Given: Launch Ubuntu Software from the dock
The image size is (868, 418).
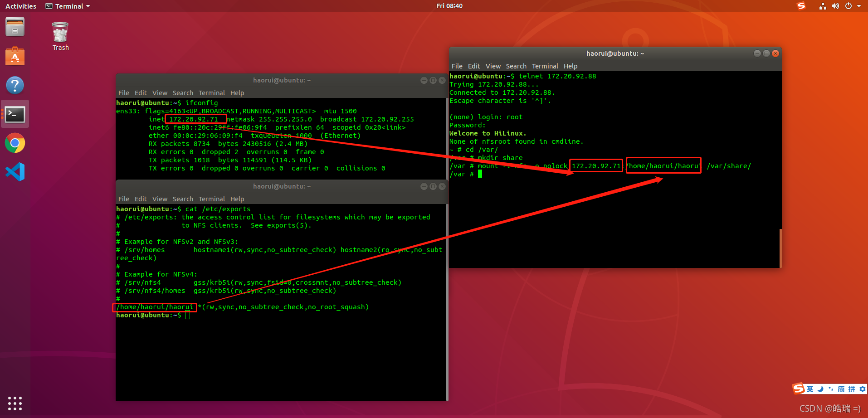Looking at the screenshot, I should click(x=15, y=56).
